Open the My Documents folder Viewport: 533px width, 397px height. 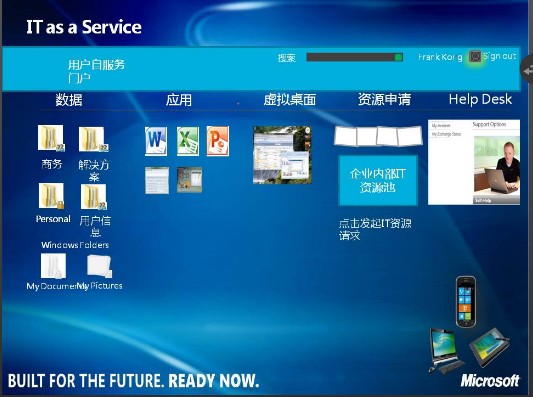tap(53, 266)
